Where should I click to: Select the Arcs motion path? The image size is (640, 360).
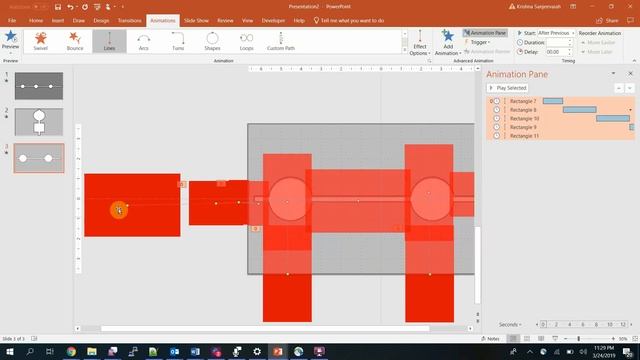(144, 41)
